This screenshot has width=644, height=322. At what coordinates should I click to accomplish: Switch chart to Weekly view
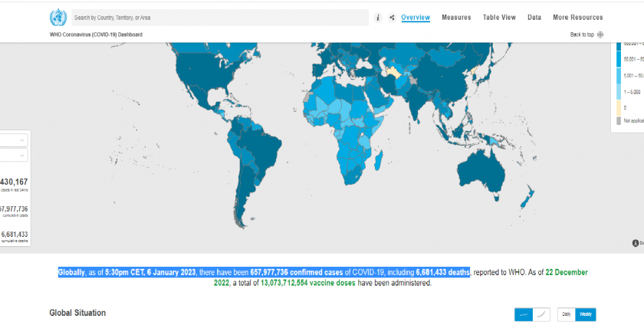pyautogui.click(x=586, y=314)
